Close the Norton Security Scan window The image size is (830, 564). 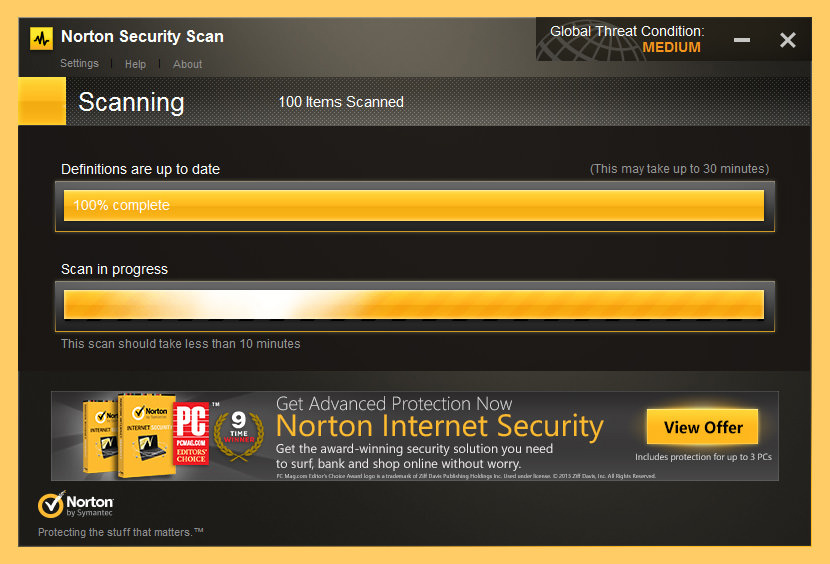pyautogui.click(x=788, y=40)
